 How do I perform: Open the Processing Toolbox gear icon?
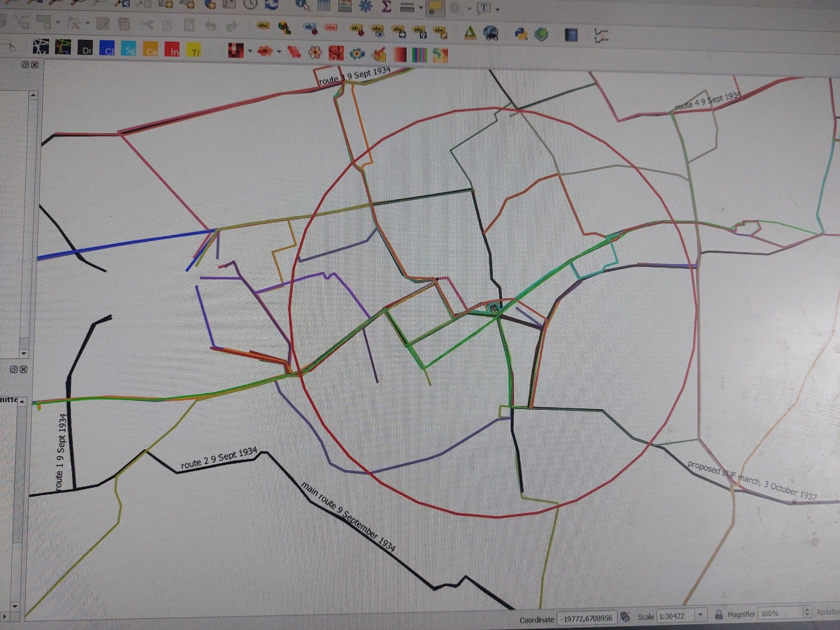click(x=366, y=6)
